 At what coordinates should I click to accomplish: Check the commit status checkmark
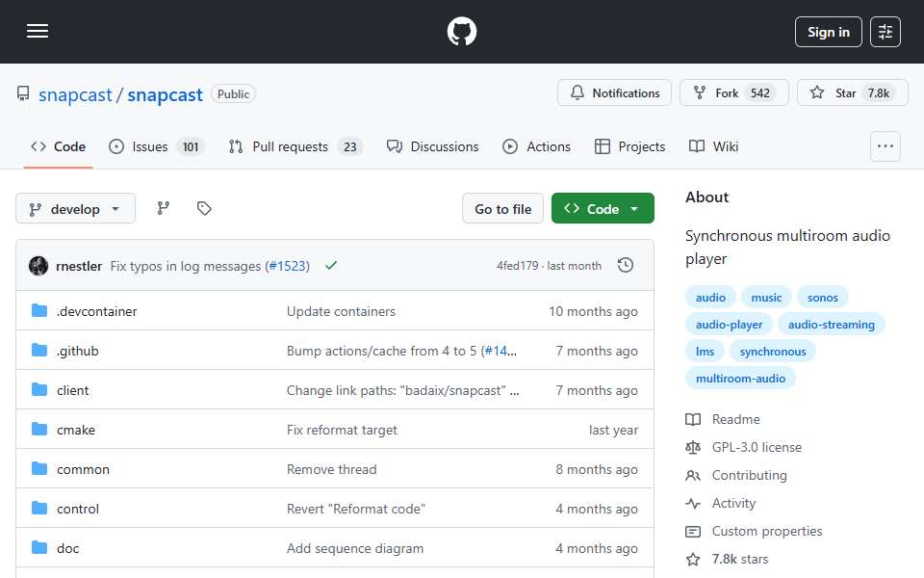(x=331, y=266)
